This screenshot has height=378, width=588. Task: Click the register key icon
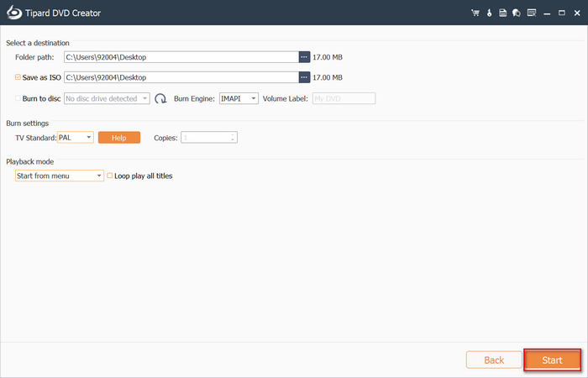489,13
